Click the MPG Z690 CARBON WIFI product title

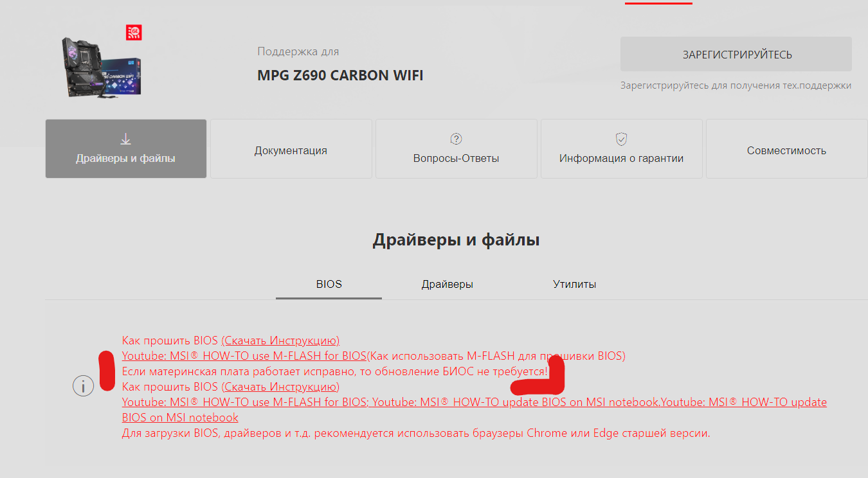pos(340,76)
